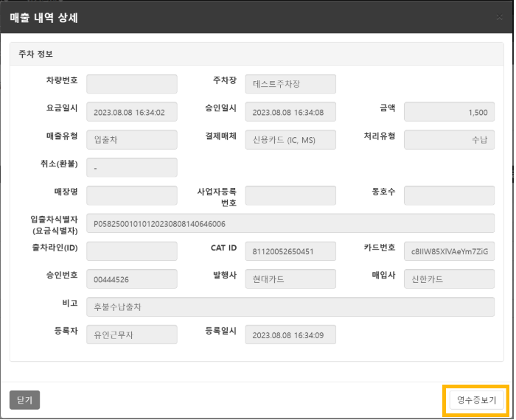Screen dimensions: 516x420
Task: Close the 매출 내역 상세 dialog with X
Action: (501, 17)
